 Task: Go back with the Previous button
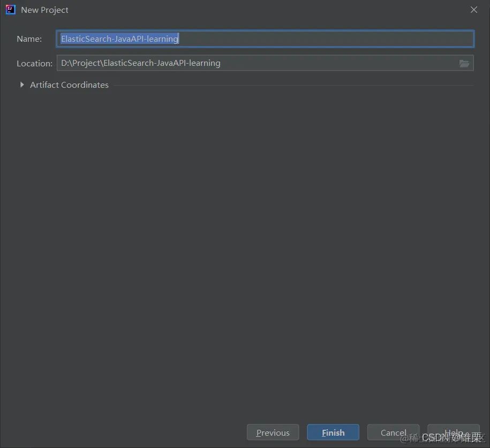273,432
